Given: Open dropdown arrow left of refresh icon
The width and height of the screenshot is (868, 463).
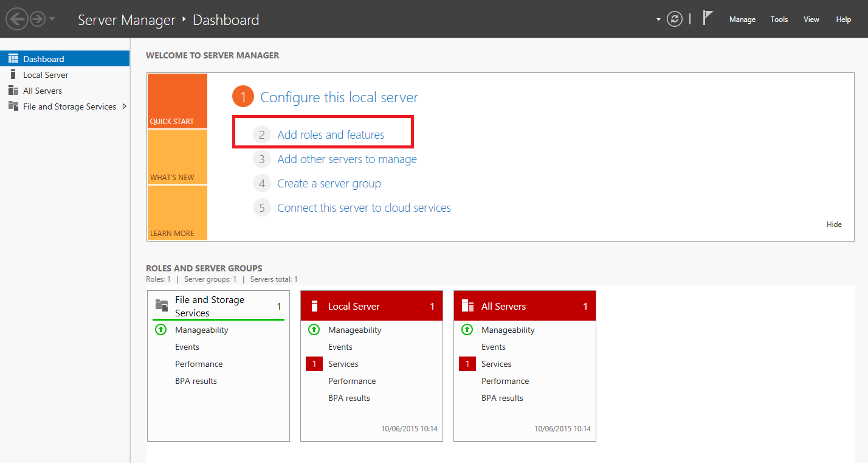Looking at the screenshot, I should pyautogui.click(x=658, y=19).
